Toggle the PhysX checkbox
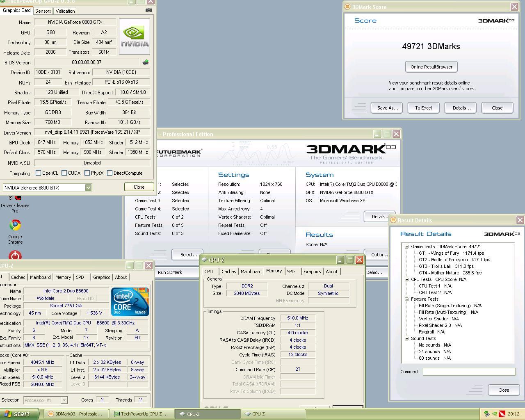The height and width of the screenshot is (420, 525). [87, 173]
